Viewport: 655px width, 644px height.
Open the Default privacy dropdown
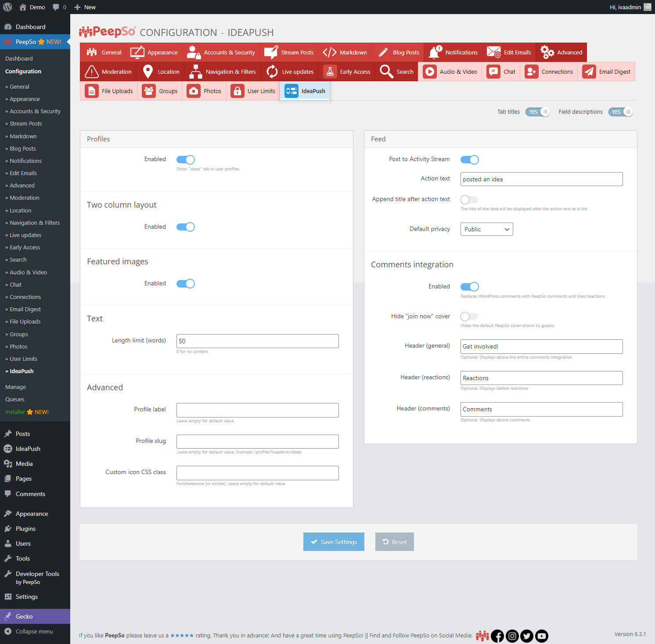point(486,229)
